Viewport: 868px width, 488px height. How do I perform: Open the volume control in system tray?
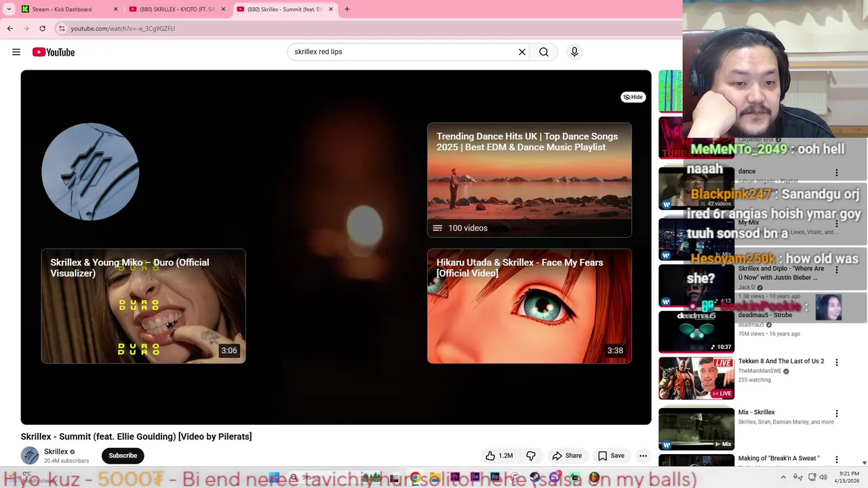(x=823, y=478)
